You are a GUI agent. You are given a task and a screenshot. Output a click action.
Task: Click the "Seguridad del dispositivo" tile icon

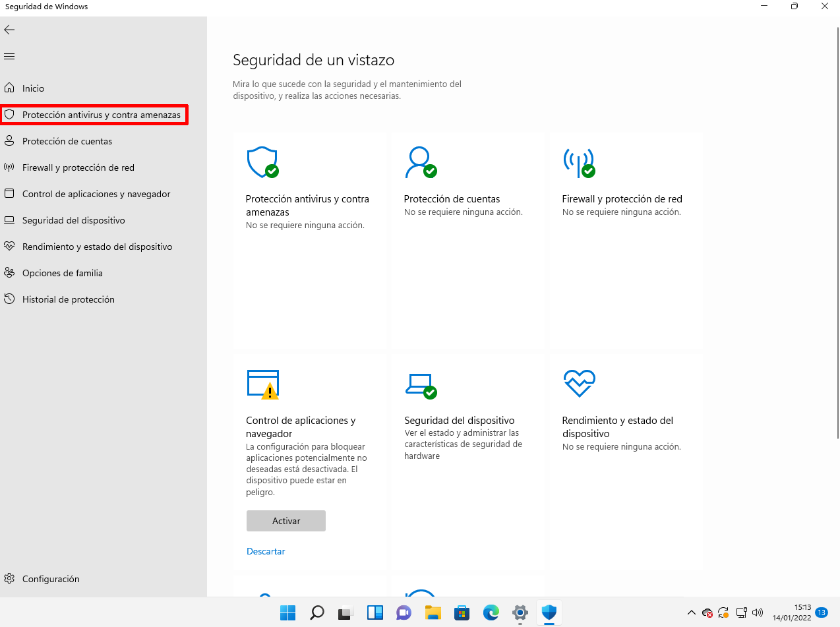420,384
